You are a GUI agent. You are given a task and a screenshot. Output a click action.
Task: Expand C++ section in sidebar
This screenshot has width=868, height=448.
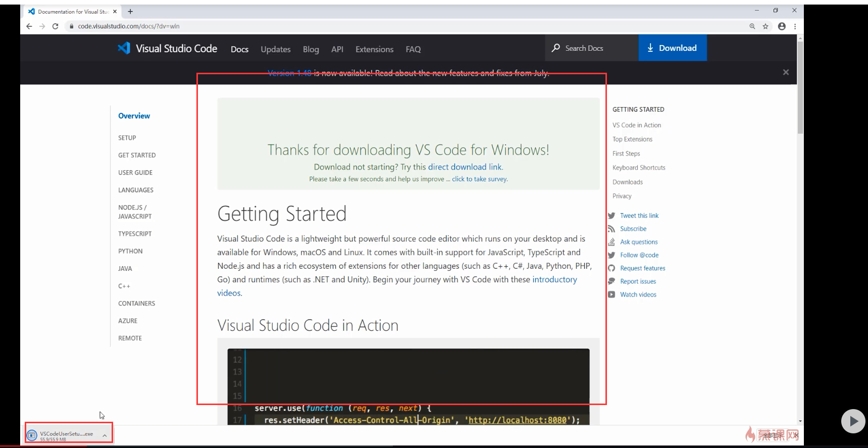coord(124,286)
